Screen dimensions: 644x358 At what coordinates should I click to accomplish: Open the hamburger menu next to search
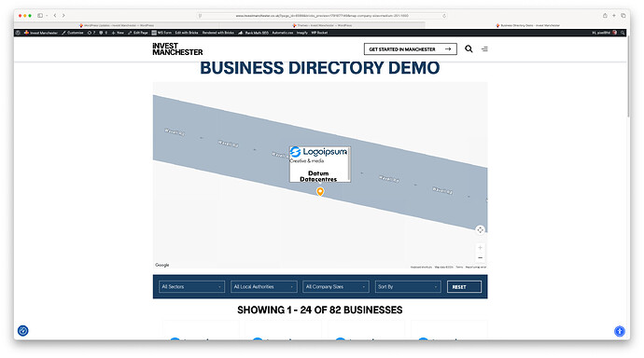[x=484, y=49]
